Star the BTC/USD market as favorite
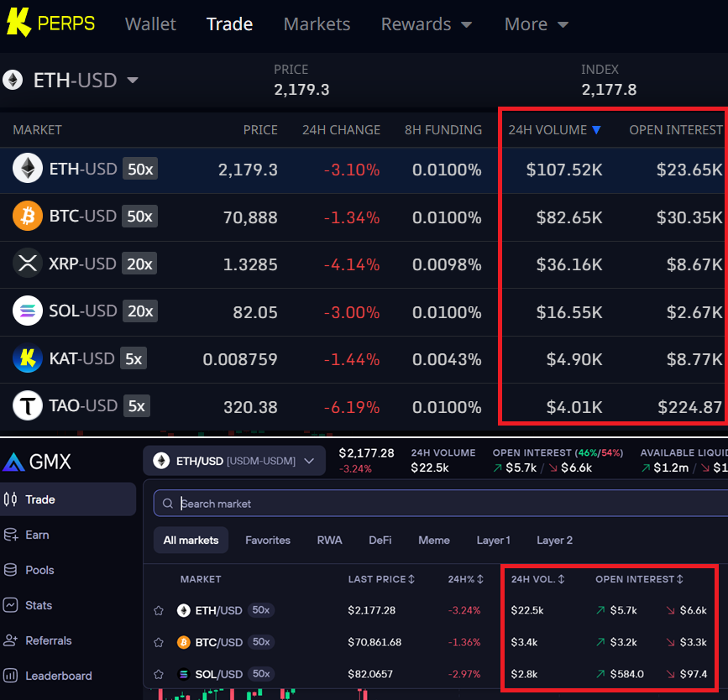 (x=159, y=643)
